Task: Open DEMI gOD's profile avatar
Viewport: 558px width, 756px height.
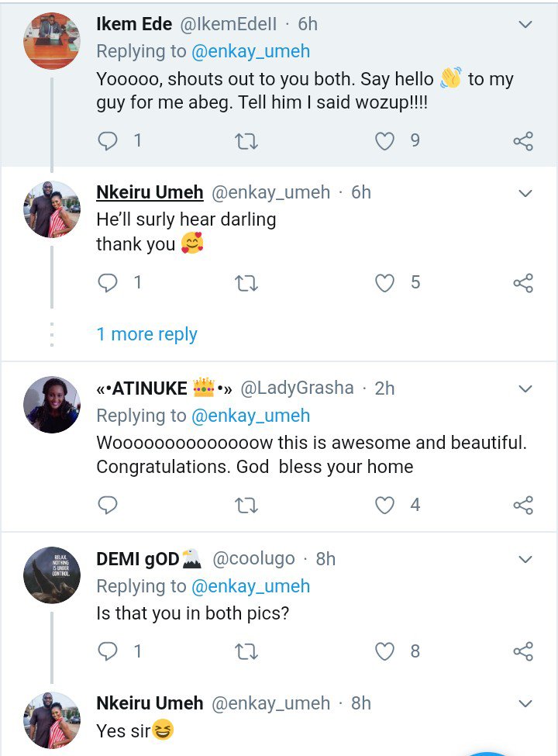Action: click(52, 575)
